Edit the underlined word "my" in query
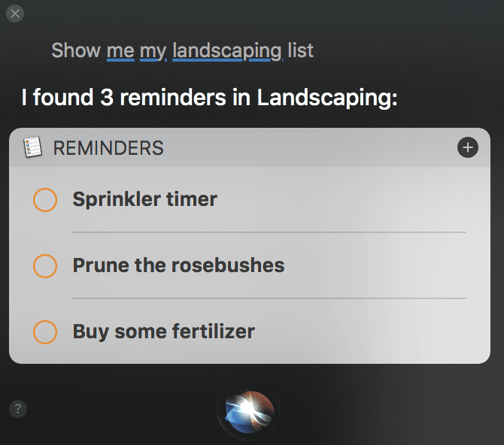Screen dimensions: 504x445 tap(153, 52)
